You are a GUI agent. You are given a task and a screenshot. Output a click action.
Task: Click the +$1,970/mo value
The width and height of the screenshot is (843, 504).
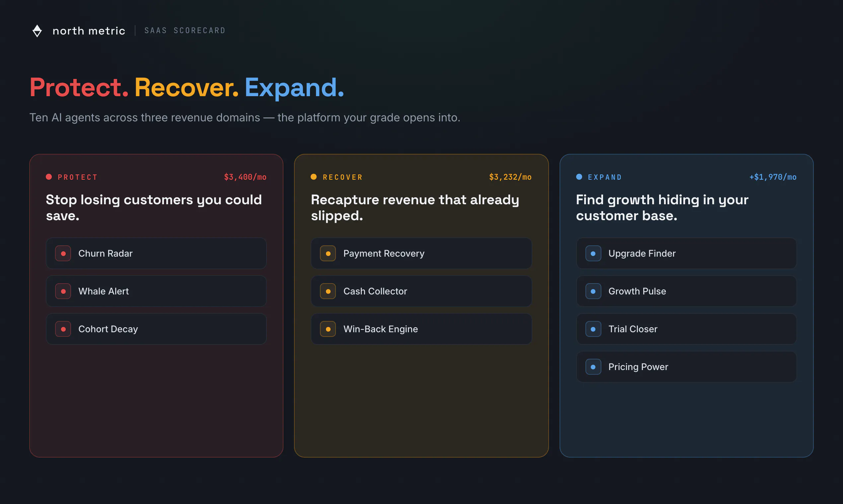pos(773,177)
